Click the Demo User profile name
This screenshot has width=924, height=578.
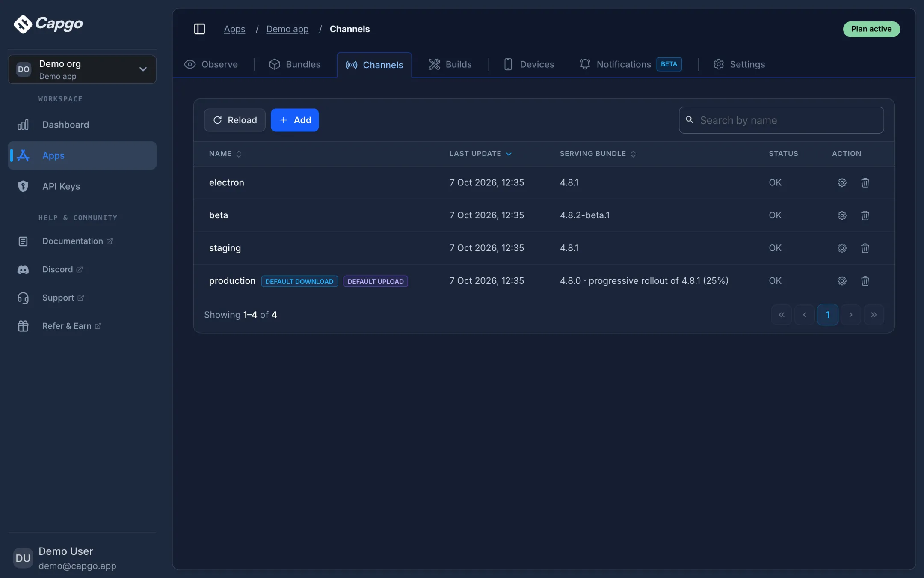[x=65, y=551]
